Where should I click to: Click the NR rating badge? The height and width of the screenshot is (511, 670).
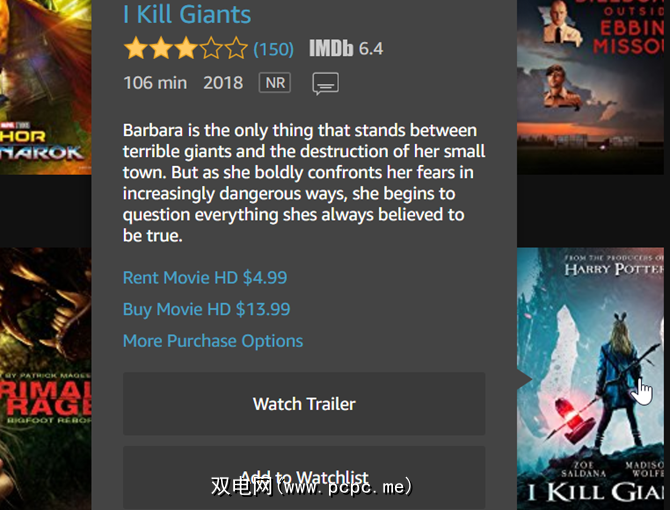point(275,82)
